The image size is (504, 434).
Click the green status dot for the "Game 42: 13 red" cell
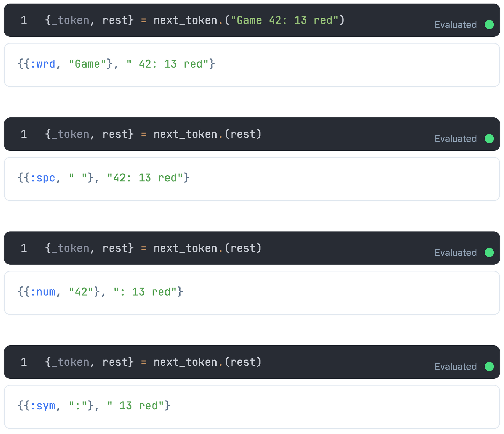point(489,25)
